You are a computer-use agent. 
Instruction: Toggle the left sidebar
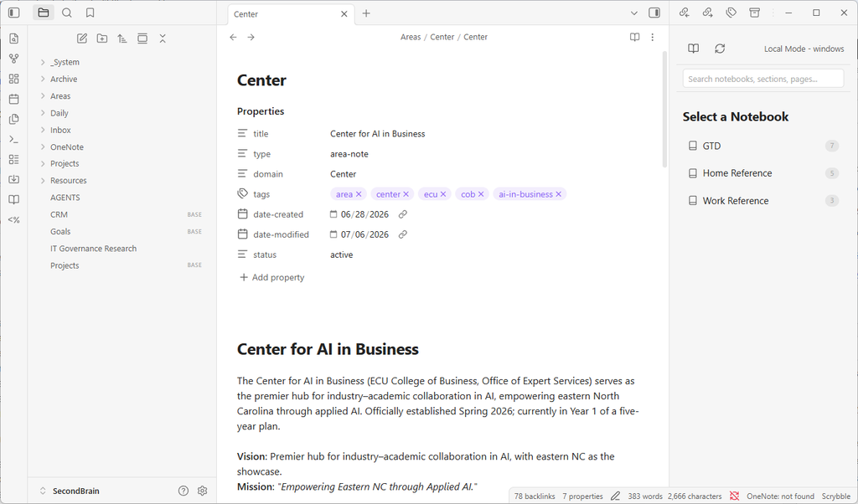(14, 13)
